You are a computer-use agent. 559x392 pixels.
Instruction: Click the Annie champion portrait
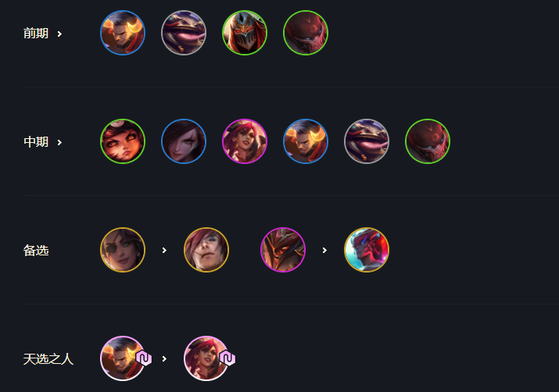pos(123,141)
